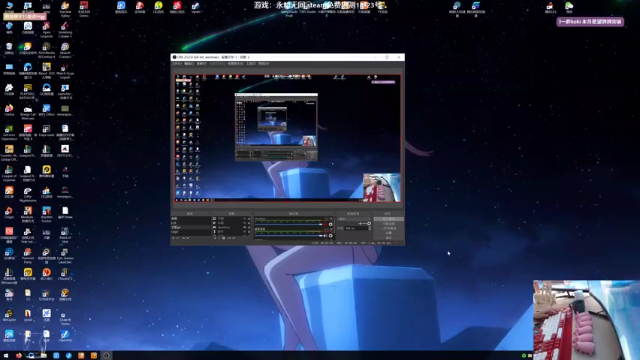640x360 pixels.
Task: Move the selected source down
Action: tap(233, 238)
